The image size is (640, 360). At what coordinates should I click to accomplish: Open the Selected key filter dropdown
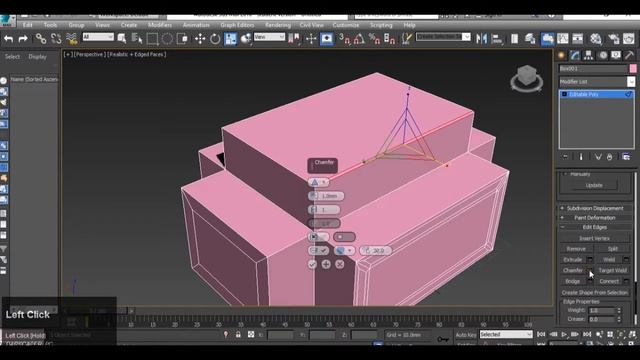click(506, 334)
